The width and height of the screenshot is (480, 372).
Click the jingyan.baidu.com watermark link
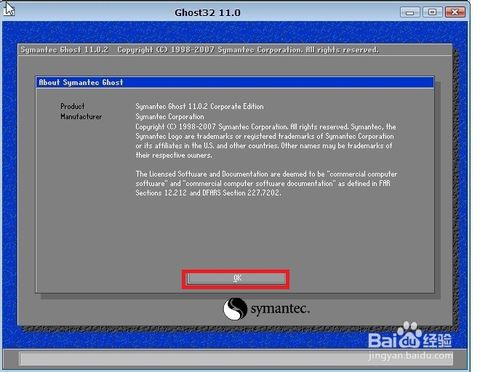coord(410,356)
